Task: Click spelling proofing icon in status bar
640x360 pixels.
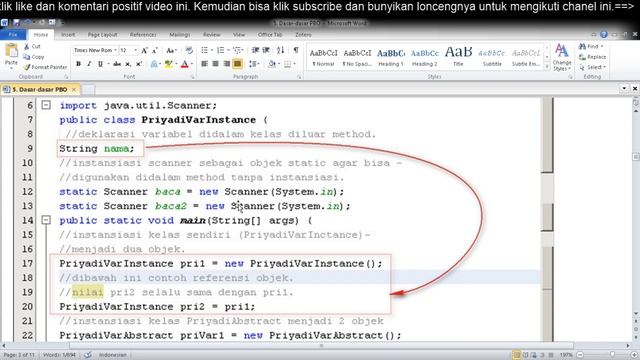Action: (88, 355)
